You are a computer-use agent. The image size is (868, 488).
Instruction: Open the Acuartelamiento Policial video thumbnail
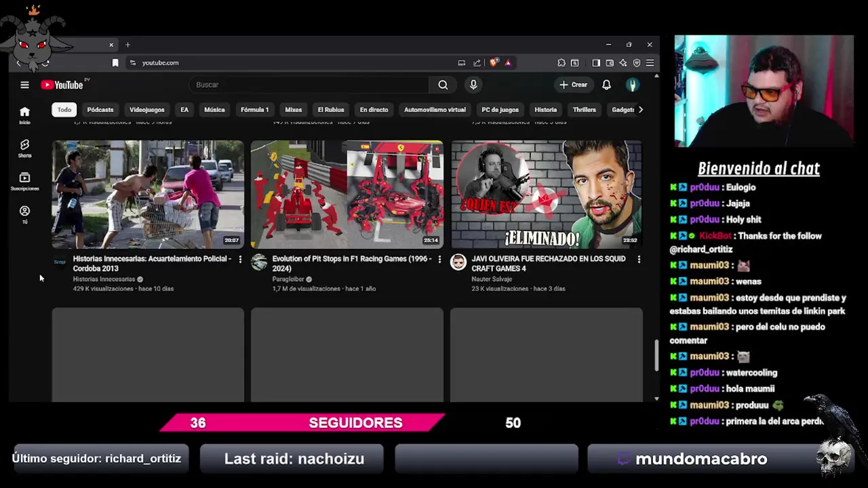tap(148, 195)
